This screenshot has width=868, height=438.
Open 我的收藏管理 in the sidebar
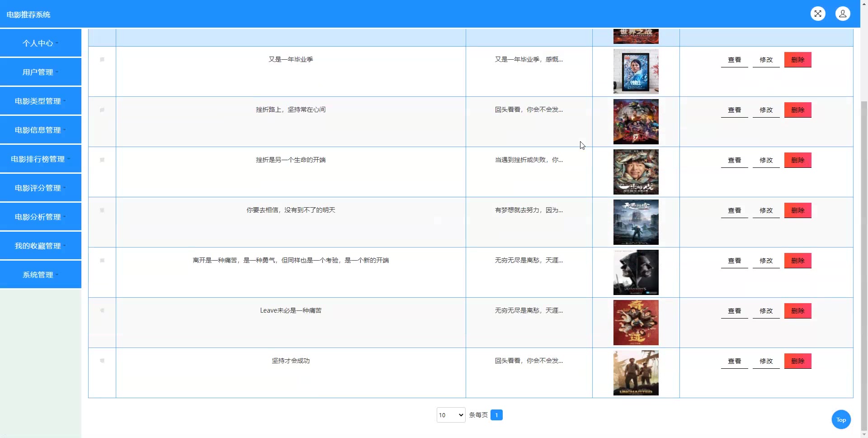click(41, 246)
